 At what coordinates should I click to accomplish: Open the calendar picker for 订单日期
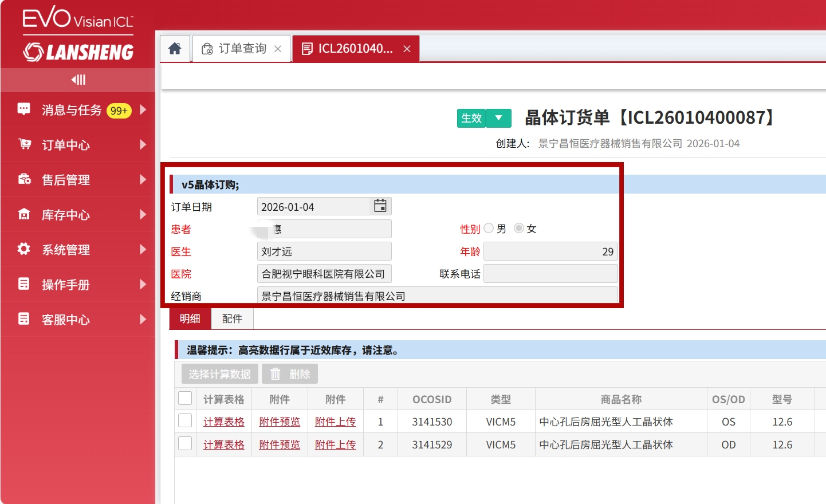click(x=380, y=206)
